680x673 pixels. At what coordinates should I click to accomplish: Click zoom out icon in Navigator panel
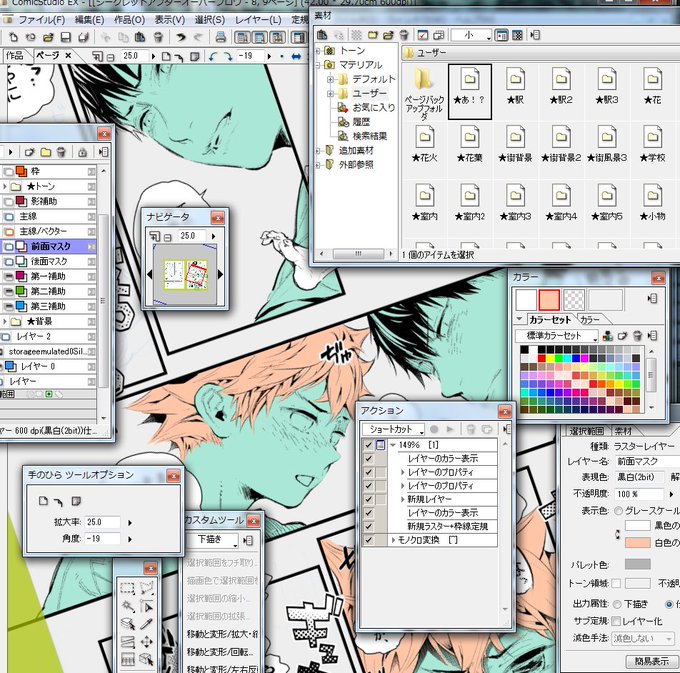pos(167,237)
